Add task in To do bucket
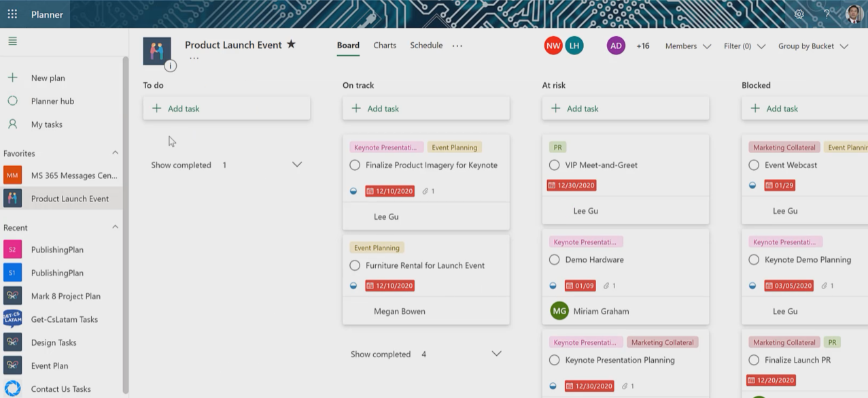This screenshot has height=398, width=868. 226,108
